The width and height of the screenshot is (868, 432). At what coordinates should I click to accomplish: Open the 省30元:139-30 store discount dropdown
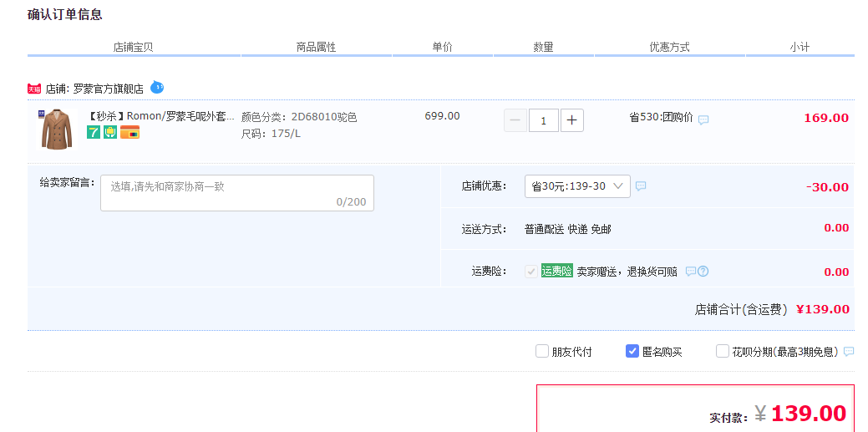point(577,186)
